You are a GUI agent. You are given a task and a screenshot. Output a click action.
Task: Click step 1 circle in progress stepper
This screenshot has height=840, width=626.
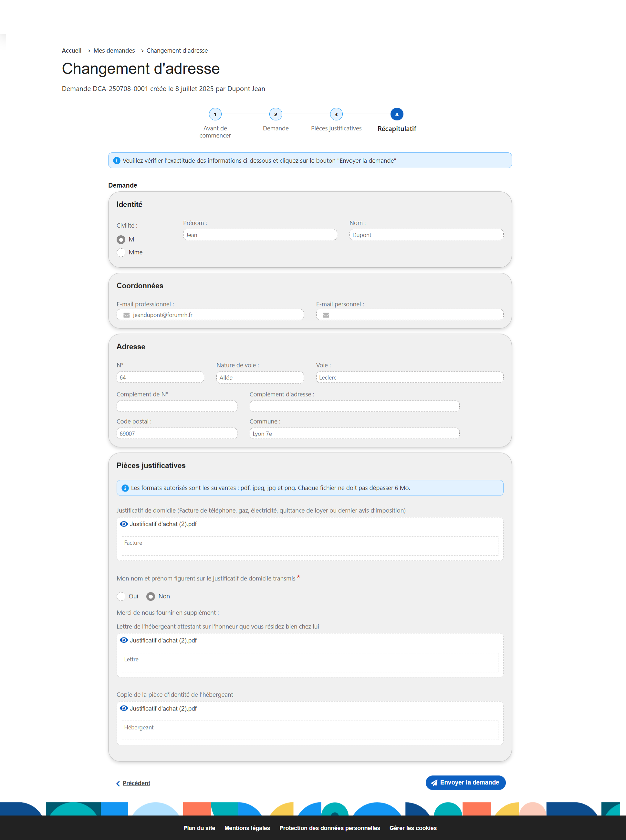pyautogui.click(x=215, y=114)
